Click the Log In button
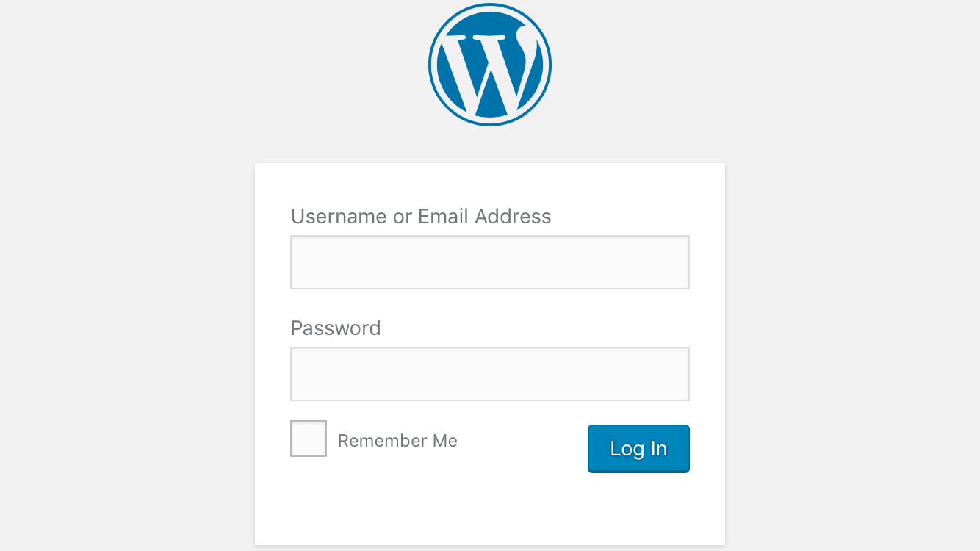This screenshot has width=980, height=551. tap(638, 448)
